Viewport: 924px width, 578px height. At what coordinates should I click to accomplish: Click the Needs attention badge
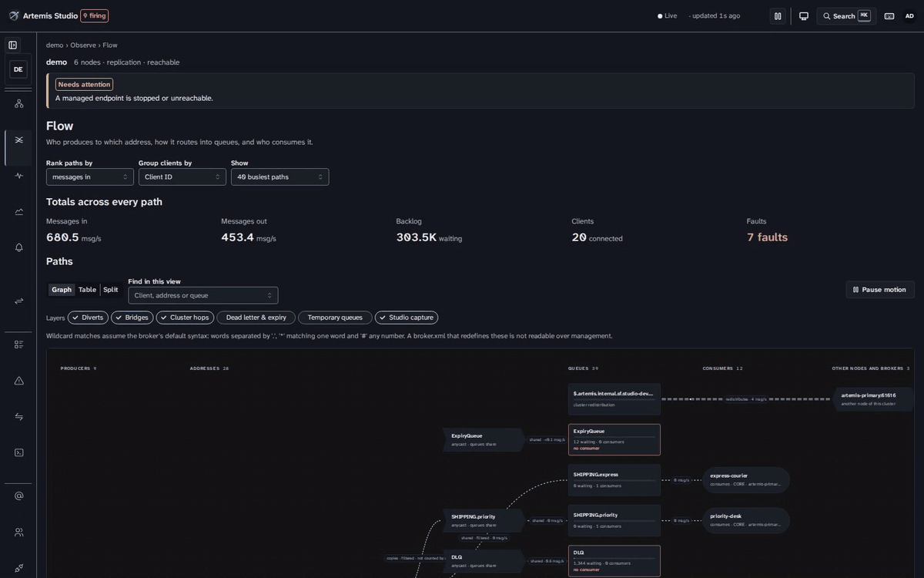click(84, 85)
